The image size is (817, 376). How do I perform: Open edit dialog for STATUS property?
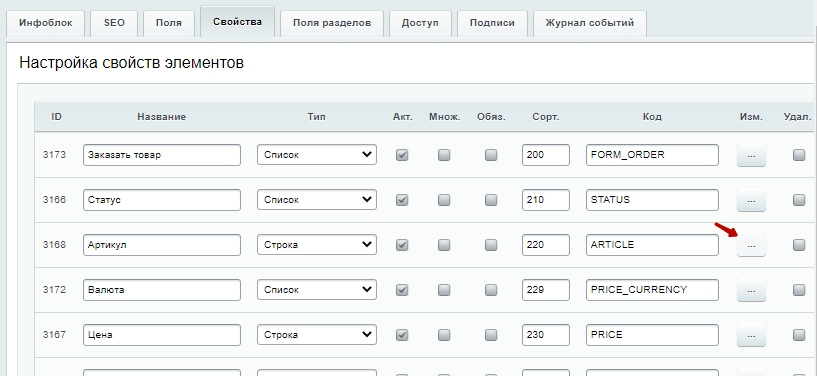751,199
